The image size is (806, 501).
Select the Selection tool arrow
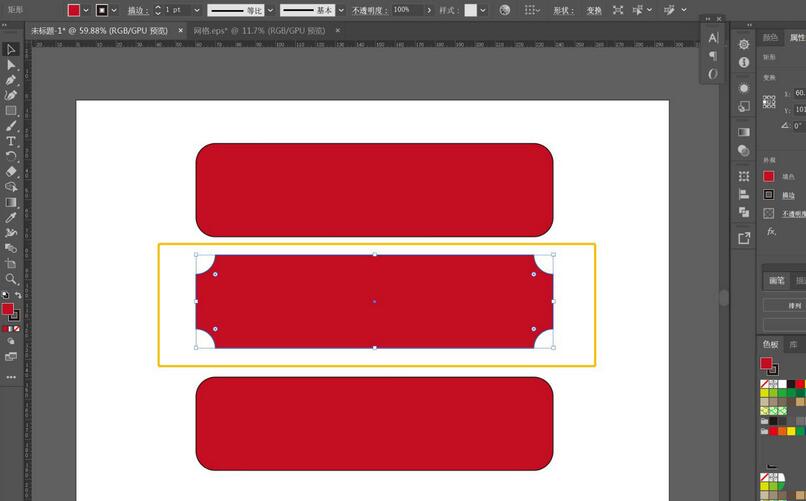(11, 49)
